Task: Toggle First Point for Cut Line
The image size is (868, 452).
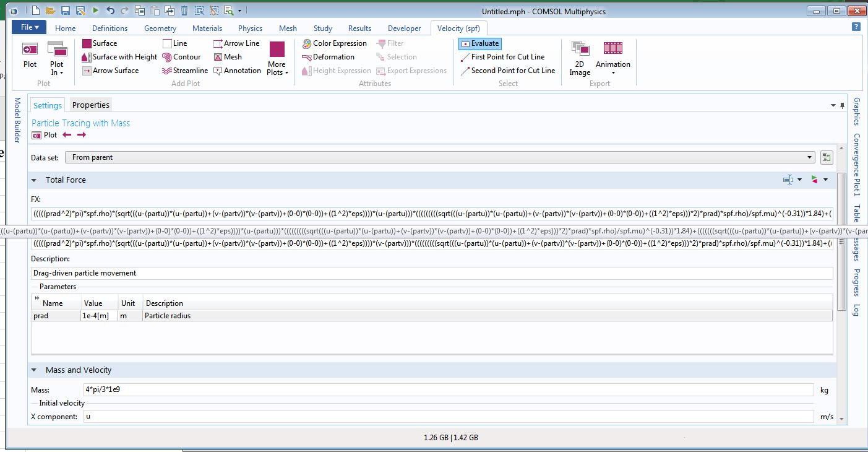Action: click(502, 57)
